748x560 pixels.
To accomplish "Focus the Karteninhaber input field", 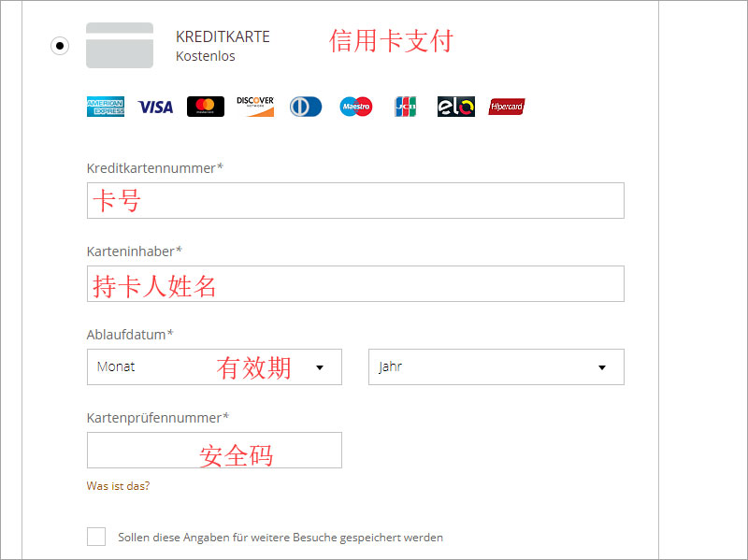I will [355, 284].
